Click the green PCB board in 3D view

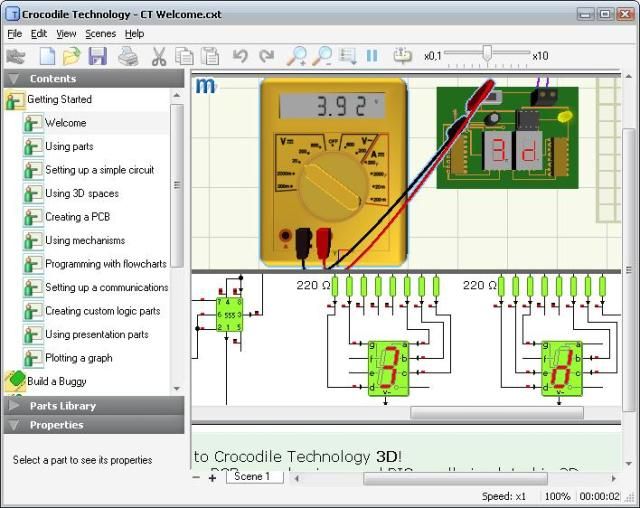[507, 138]
